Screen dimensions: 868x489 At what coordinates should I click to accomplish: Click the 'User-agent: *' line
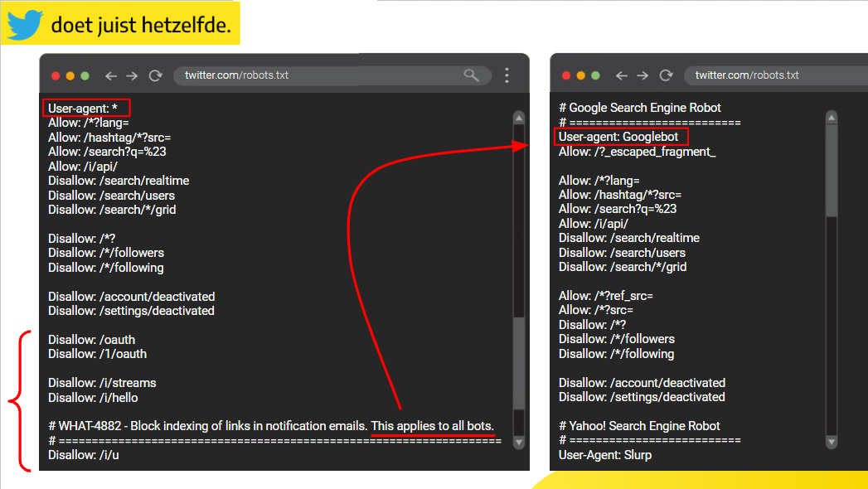(x=83, y=109)
